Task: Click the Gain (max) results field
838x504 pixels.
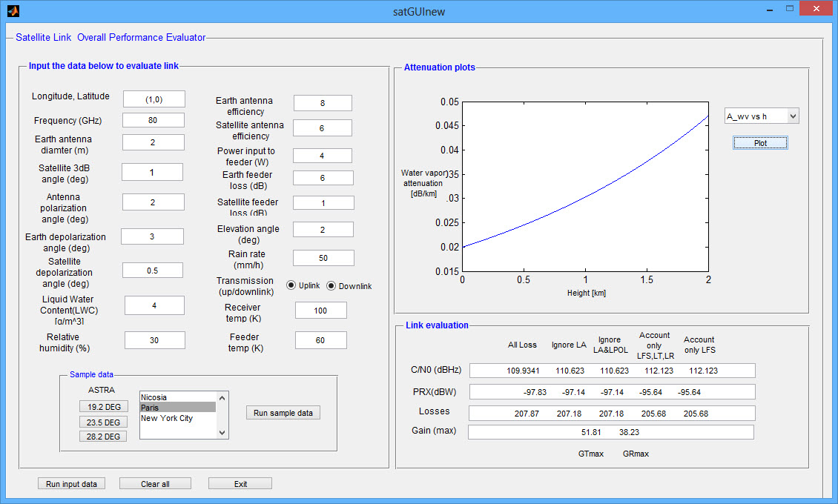Action: tap(611, 432)
